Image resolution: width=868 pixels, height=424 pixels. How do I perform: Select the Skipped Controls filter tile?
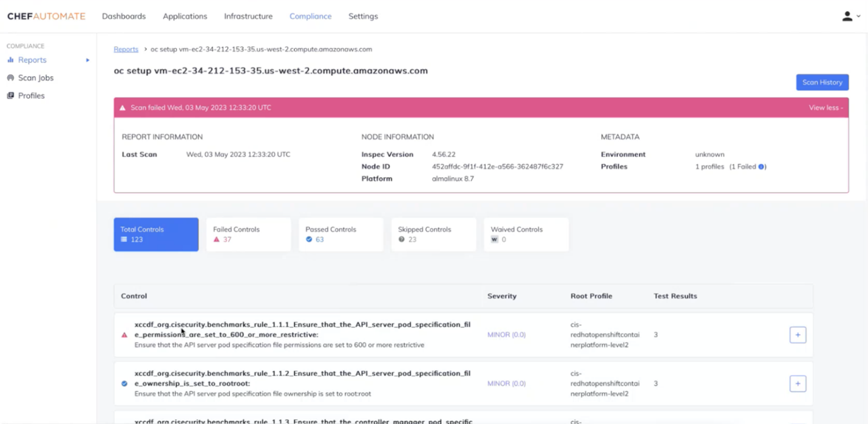click(x=433, y=234)
